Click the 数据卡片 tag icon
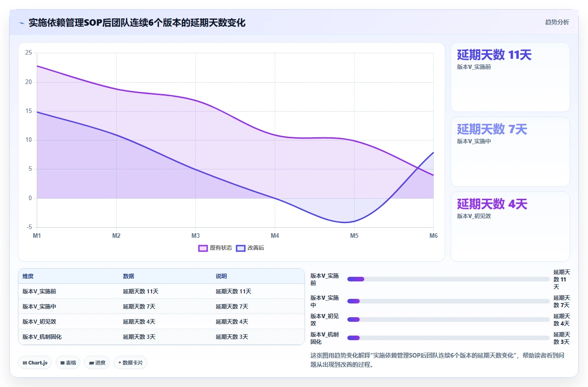 pyautogui.click(x=119, y=363)
